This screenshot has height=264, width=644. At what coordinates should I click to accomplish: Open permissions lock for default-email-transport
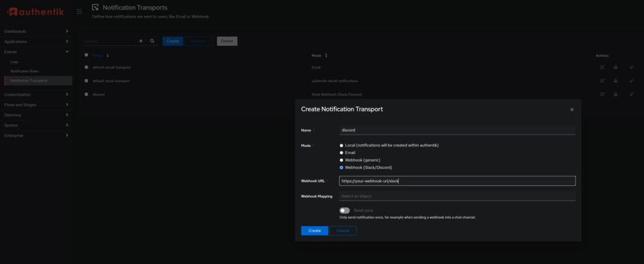pos(615,67)
